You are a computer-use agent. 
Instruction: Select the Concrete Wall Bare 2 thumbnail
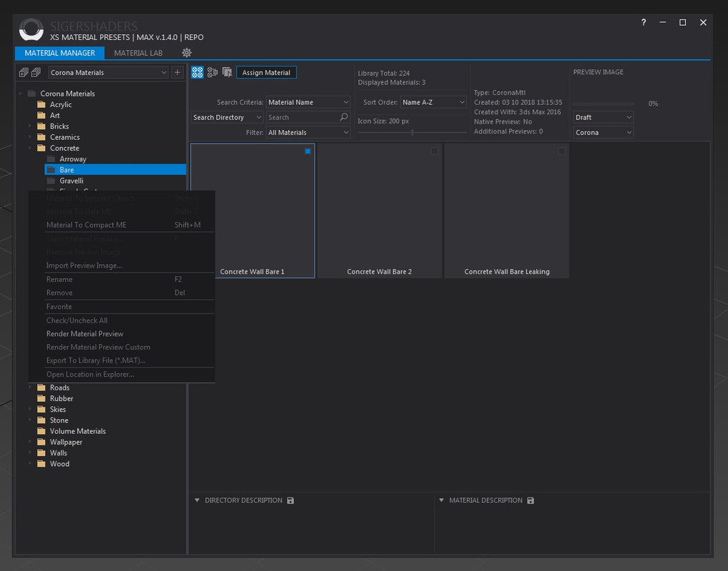(379, 211)
